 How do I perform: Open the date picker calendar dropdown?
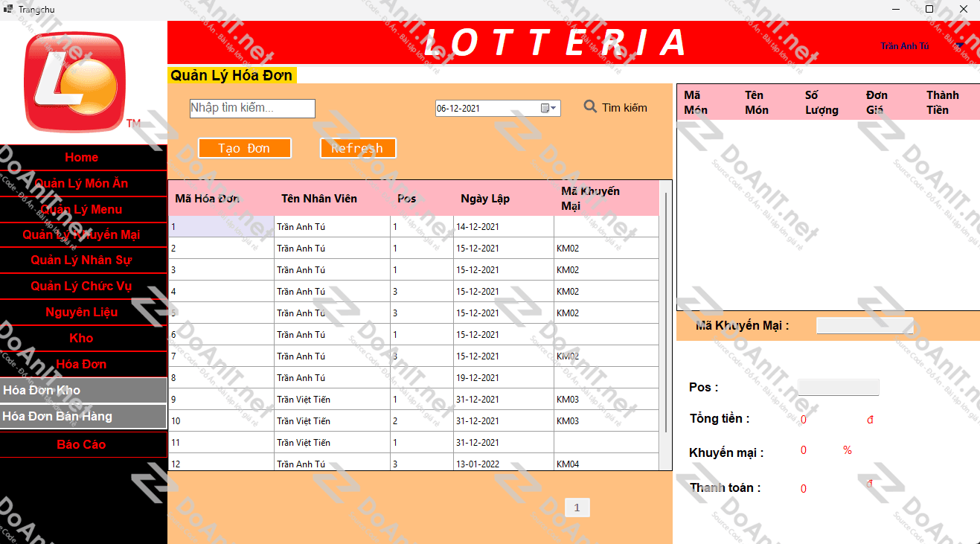[549, 109]
